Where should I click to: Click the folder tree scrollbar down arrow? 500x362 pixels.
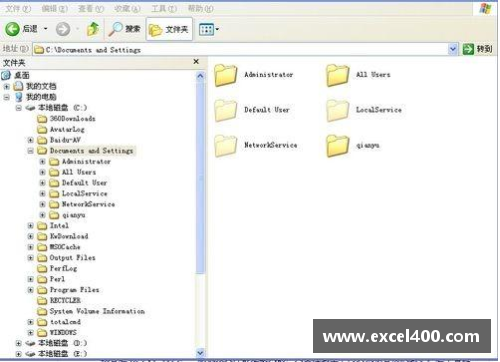coord(200,352)
